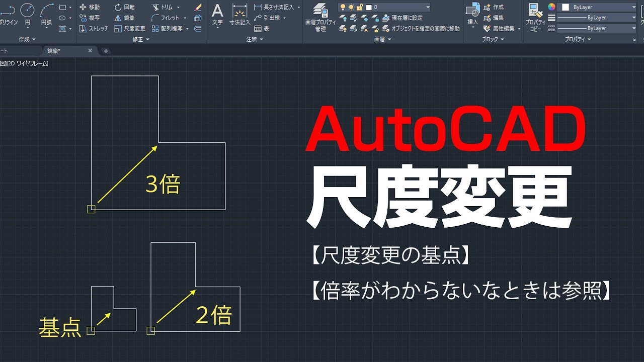Select the Move (移動) tool
Image resolution: width=644 pixels, height=362 pixels.
point(90,7)
